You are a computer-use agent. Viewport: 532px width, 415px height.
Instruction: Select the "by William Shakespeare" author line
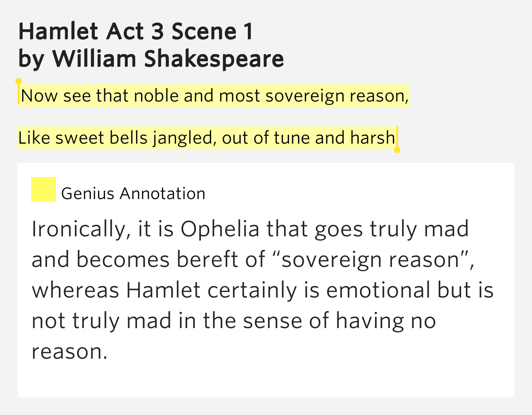click(x=151, y=59)
